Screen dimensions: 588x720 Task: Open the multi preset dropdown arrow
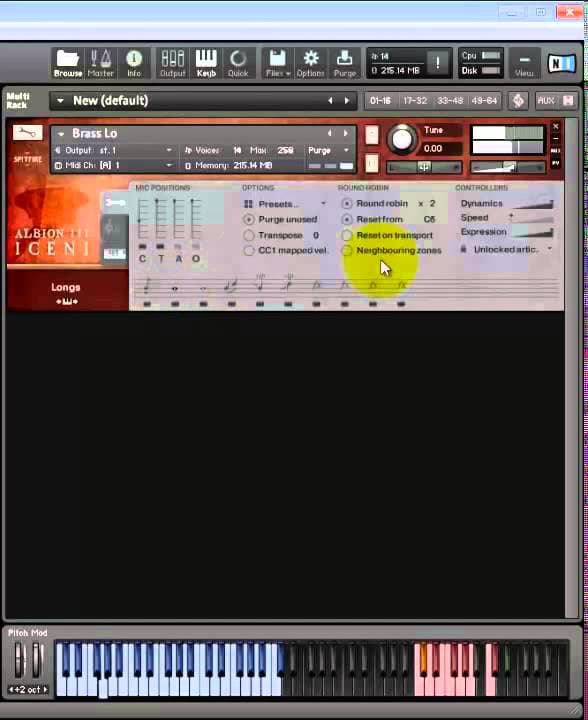[60, 101]
